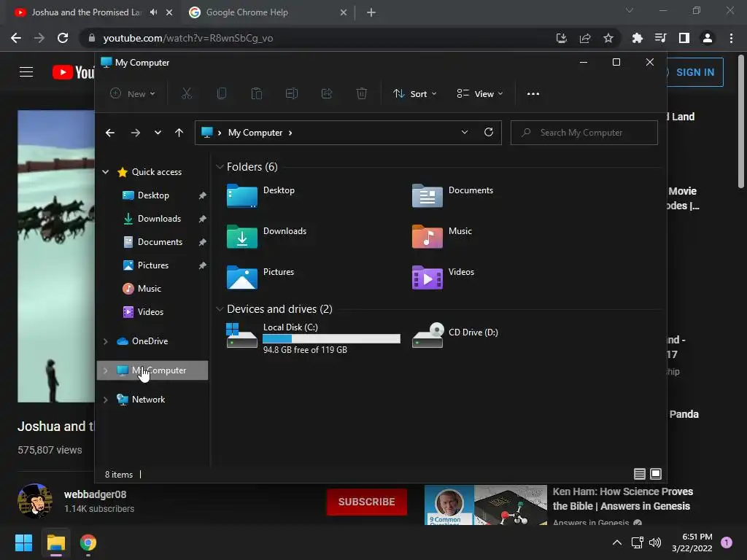Screen dimensions: 747x560
Task: Expand Network tree node
Action: point(105,400)
